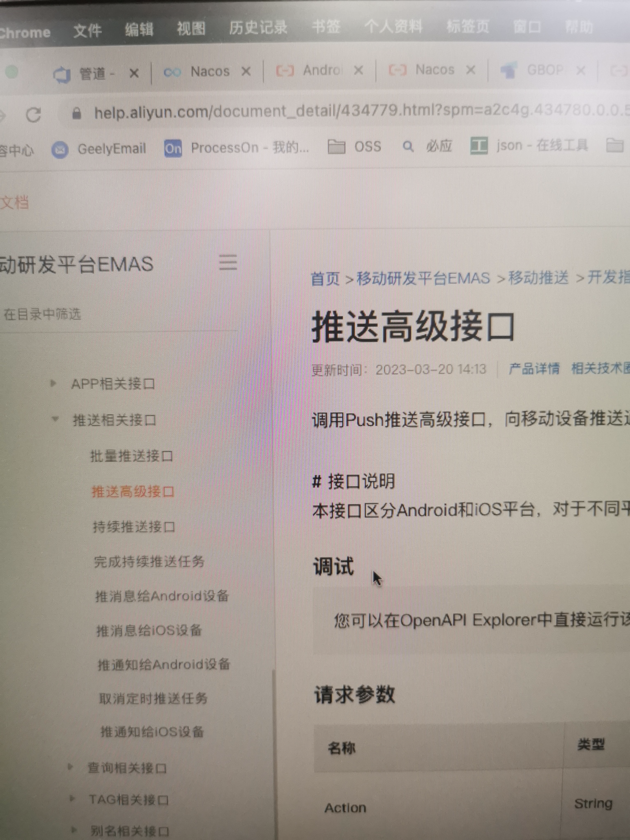
Task: Close the first Nacos tab
Action: click(x=246, y=72)
